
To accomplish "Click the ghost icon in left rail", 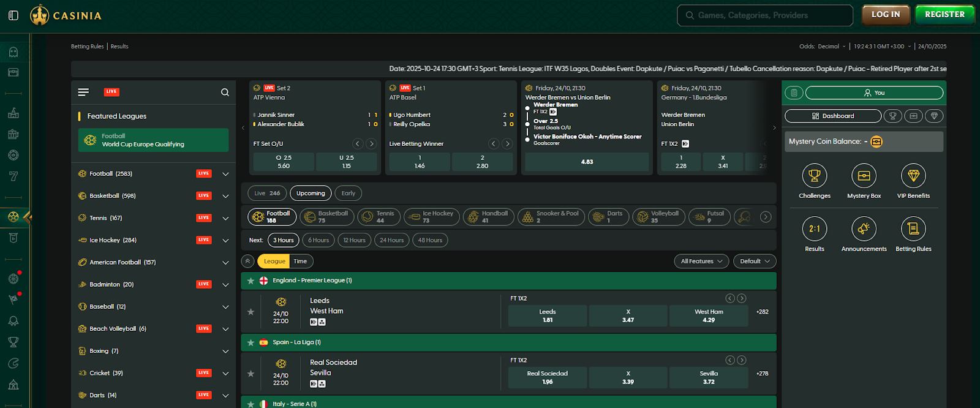I will pos(13,52).
